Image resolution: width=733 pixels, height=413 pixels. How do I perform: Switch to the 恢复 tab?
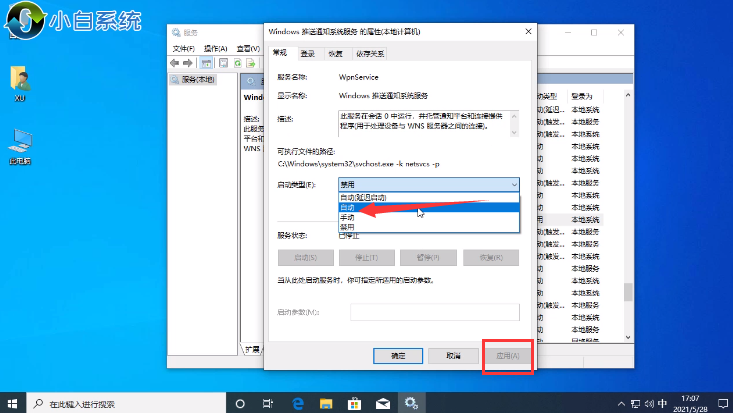(x=336, y=54)
